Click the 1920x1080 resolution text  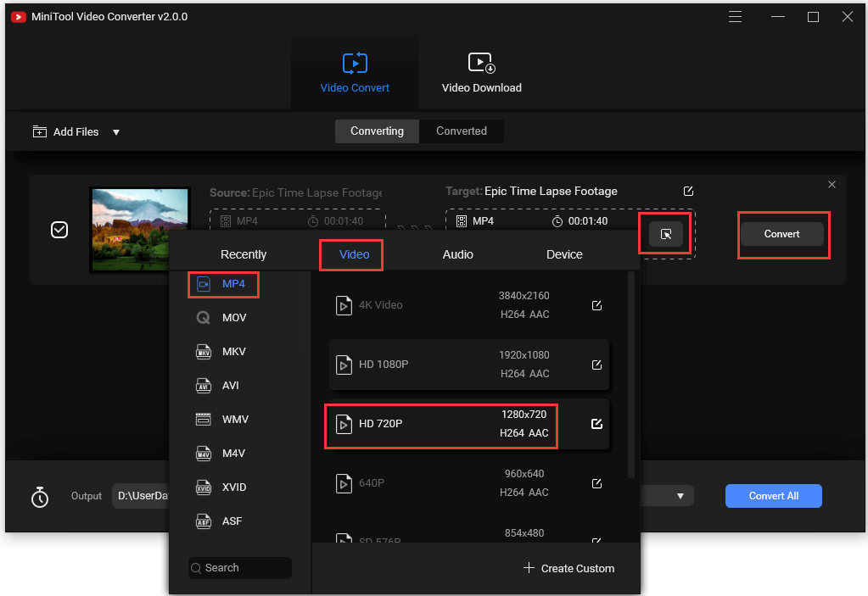pos(524,355)
